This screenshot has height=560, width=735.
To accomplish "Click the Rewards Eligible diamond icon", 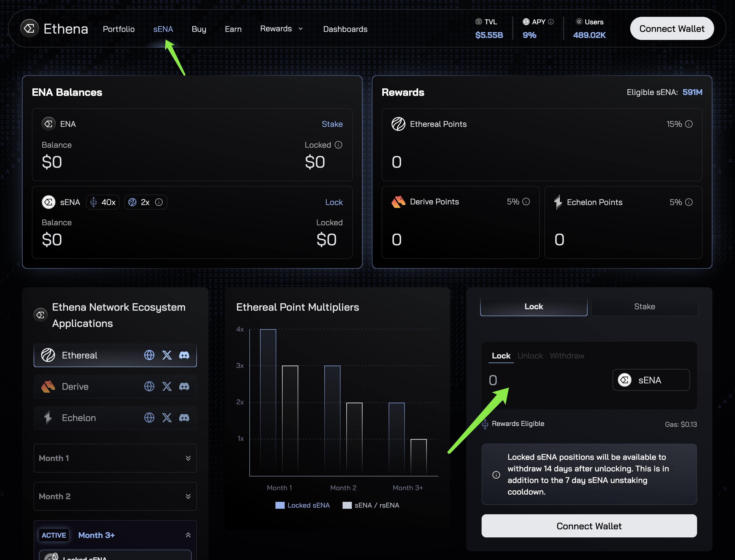I will pos(485,424).
